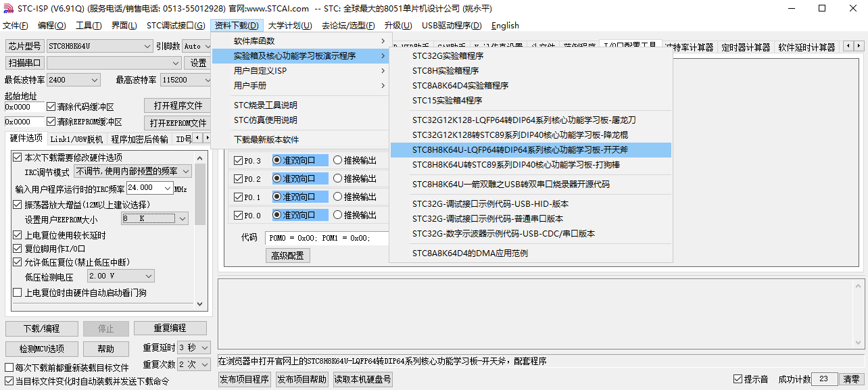This screenshot has height=390, width=868.
Task: Expand 用户自定义ISP submenu
Action: pos(300,70)
